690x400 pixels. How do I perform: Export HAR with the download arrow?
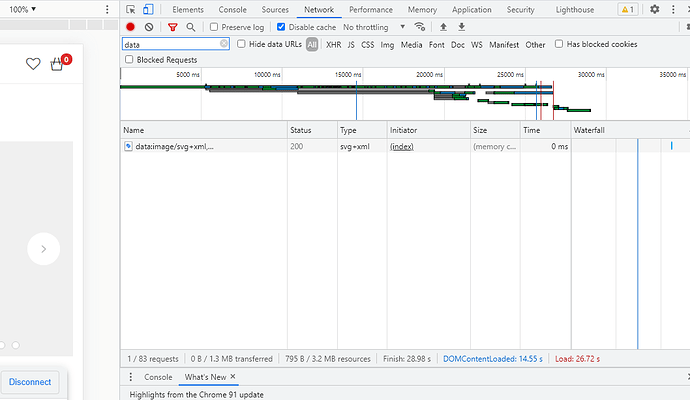461,27
